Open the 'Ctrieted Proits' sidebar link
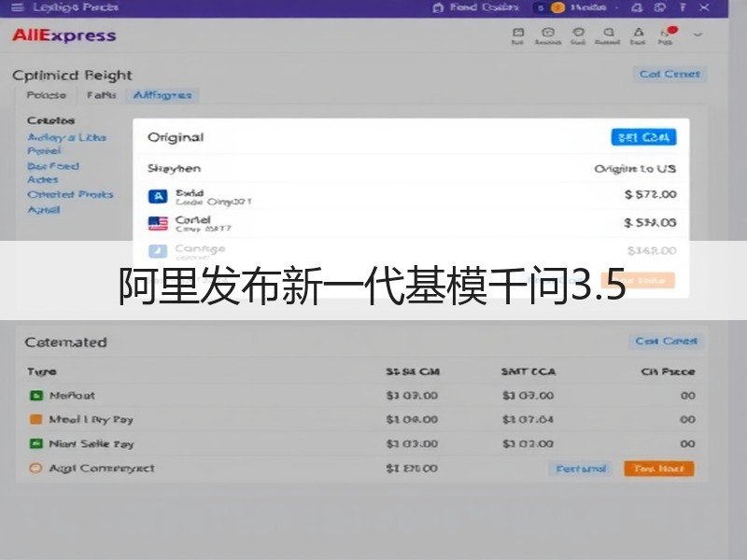Screen dimensions: 747x560 point(70,195)
